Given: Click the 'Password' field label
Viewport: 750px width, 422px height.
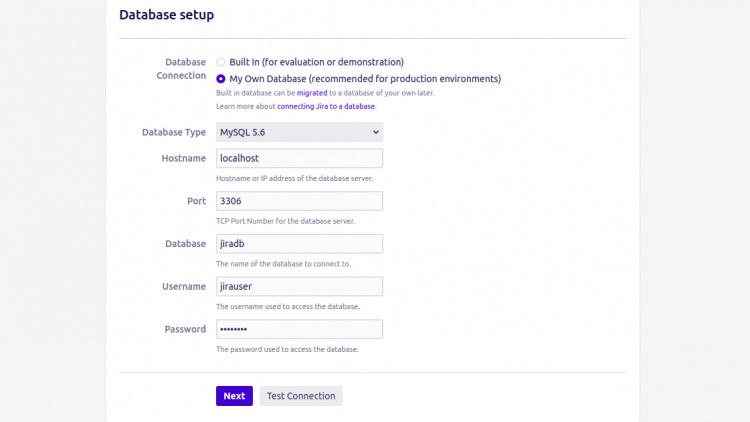Looking at the screenshot, I should click(184, 329).
